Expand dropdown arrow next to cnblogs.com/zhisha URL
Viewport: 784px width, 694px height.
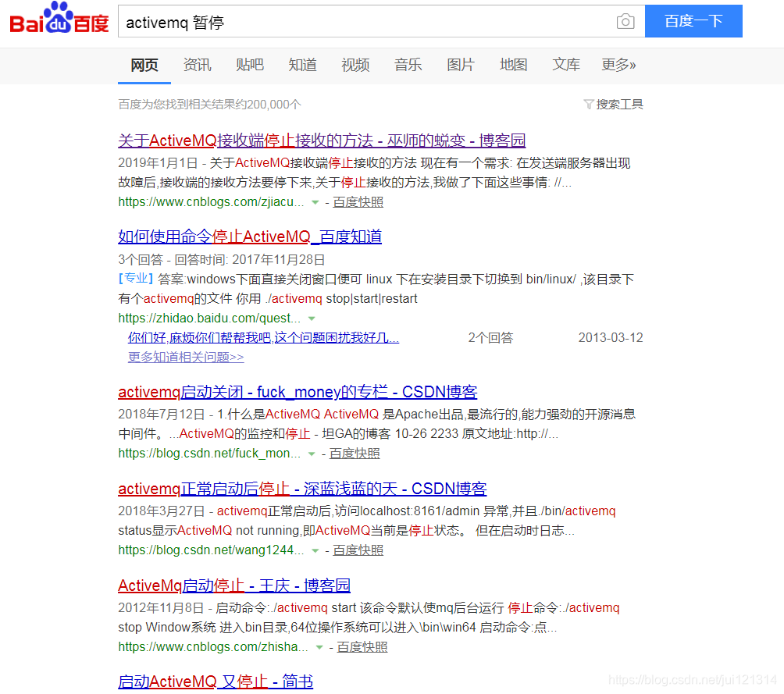pyautogui.click(x=319, y=647)
